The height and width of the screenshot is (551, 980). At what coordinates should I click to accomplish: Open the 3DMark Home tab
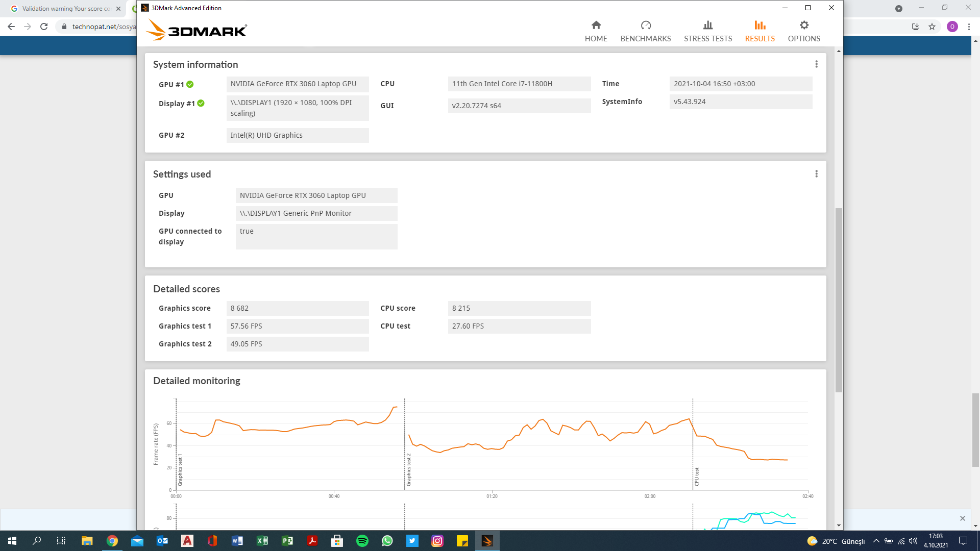(x=596, y=31)
